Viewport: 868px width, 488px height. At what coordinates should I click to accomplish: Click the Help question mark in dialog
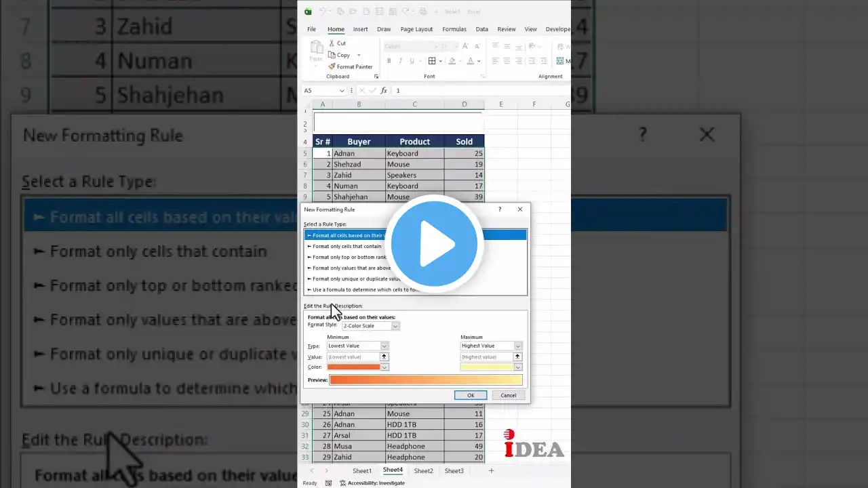click(500, 209)
